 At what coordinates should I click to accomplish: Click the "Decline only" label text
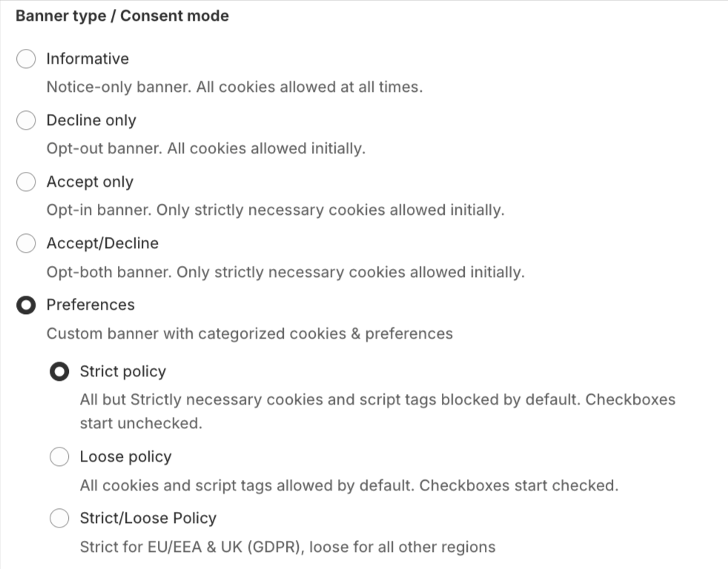click(x=91, y=121)
